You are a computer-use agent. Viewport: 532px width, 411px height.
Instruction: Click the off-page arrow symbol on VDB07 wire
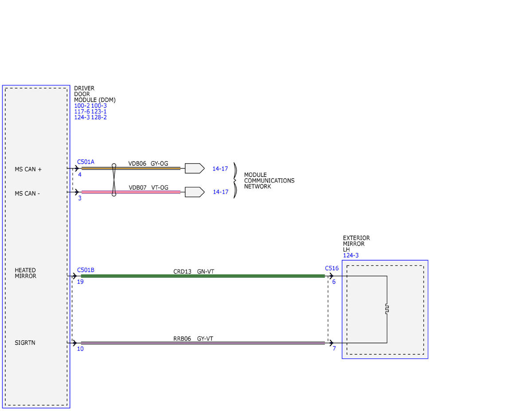coord(195,192)
